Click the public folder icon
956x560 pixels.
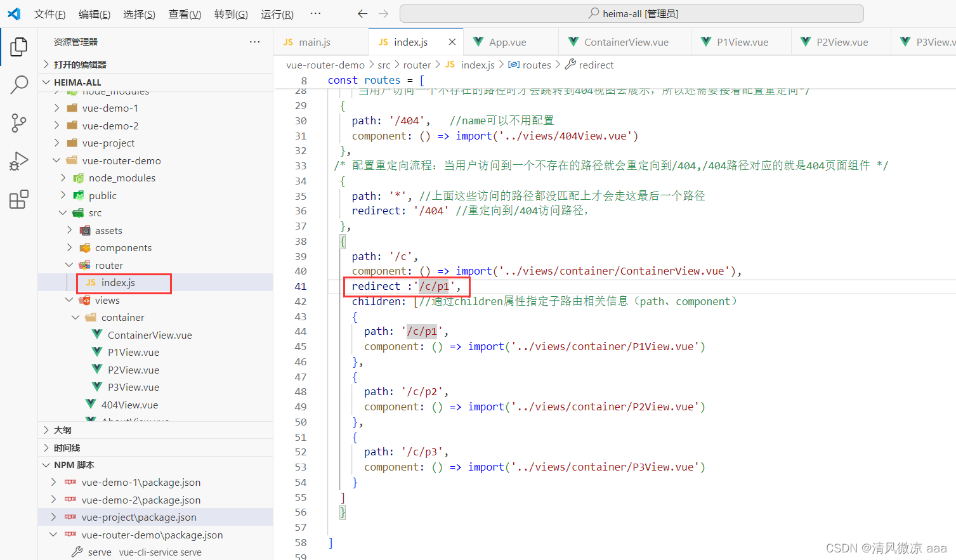pos(79,195)
